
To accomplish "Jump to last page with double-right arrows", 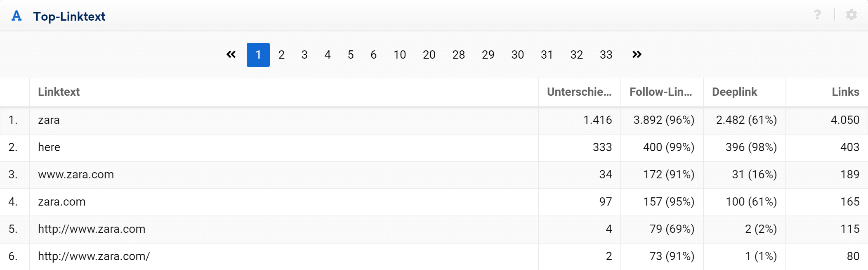I will [x=637, y=54].
